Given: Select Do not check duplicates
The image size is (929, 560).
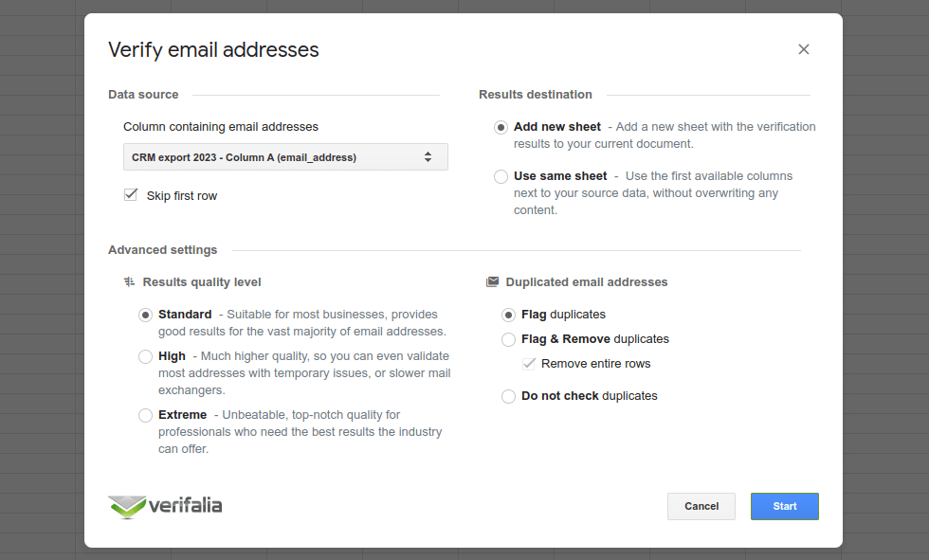Looking at the screenshot, I should pyautogui.click(x=508, y=396).
